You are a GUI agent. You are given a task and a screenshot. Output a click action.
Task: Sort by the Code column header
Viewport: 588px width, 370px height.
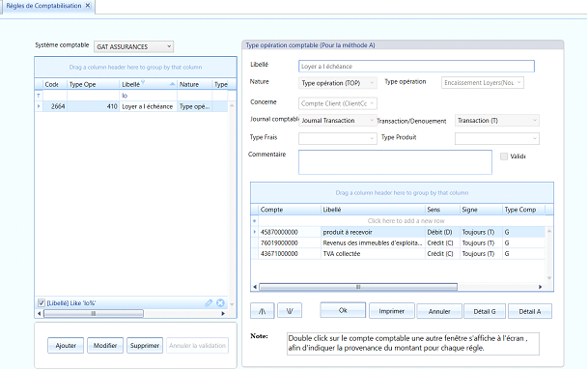pyautogui.click(x=54, y=84)
